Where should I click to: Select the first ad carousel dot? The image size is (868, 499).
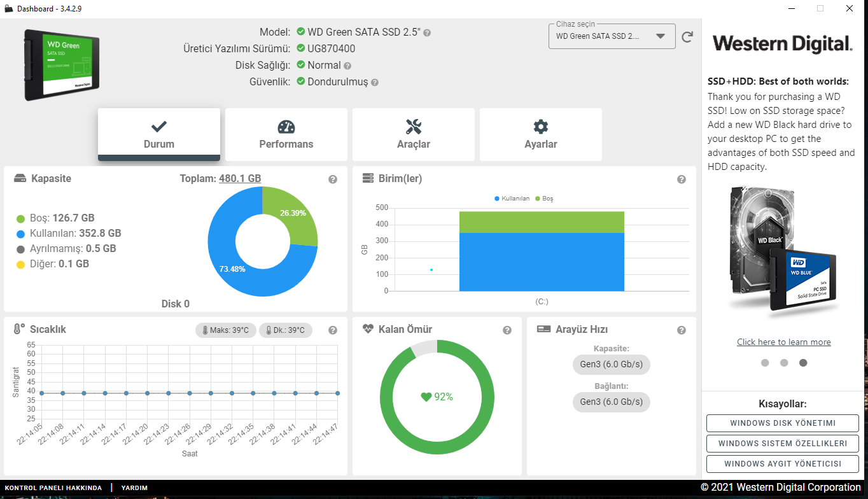tap(765, 363)
